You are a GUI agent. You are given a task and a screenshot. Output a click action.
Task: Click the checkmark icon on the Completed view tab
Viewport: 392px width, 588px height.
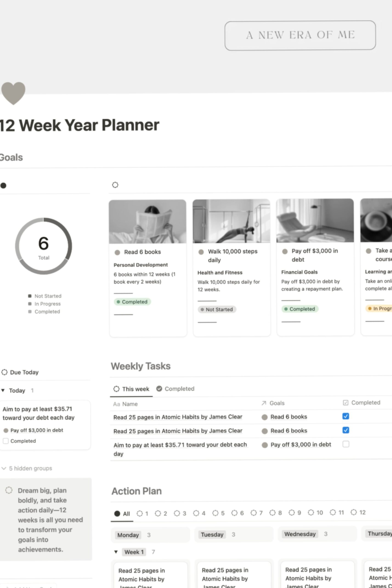159,389
